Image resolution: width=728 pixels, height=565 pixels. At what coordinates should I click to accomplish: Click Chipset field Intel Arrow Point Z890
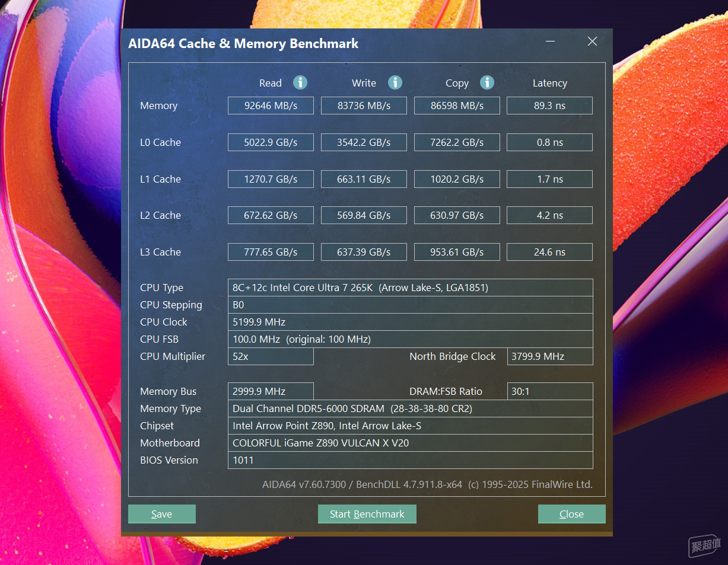coord(411,426)
